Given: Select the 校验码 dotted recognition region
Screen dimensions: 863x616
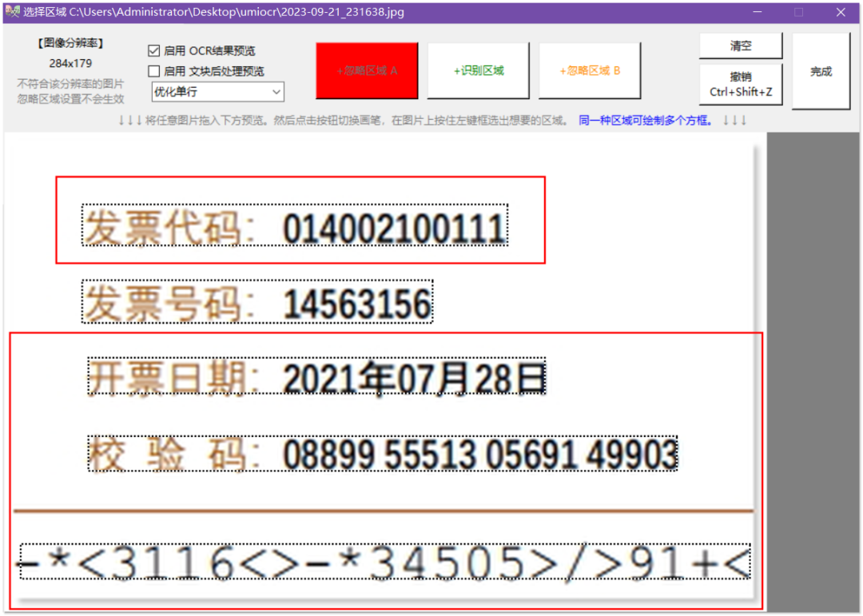Looking at the screenshot, I should click(382, 454).
